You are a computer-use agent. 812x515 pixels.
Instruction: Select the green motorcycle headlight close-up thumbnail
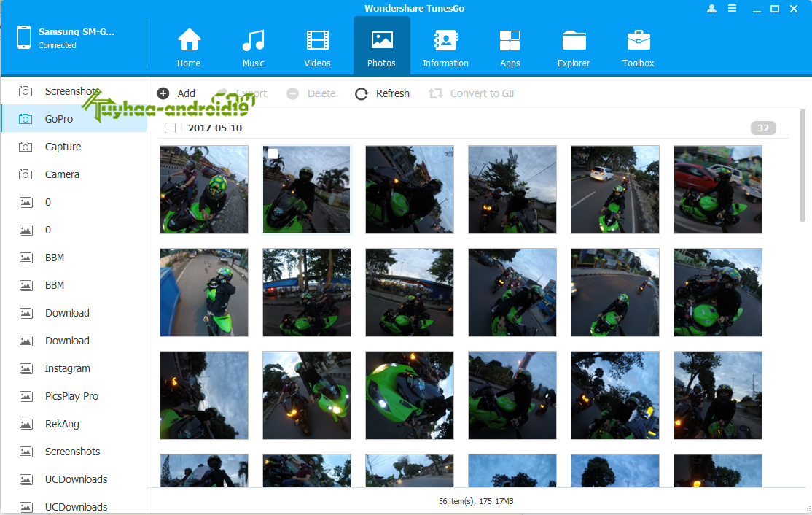410,395
